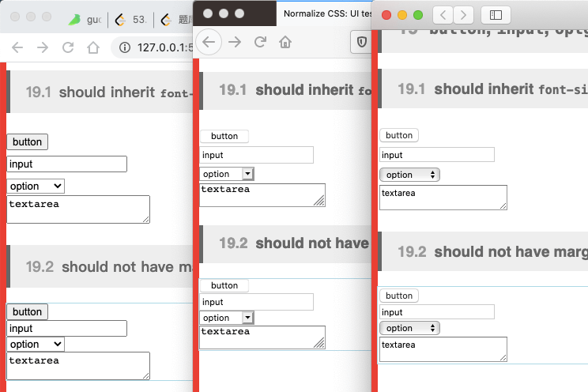588x392 pixels.
Task: Click Firefox's reload icon
Action: coord(260,42)
